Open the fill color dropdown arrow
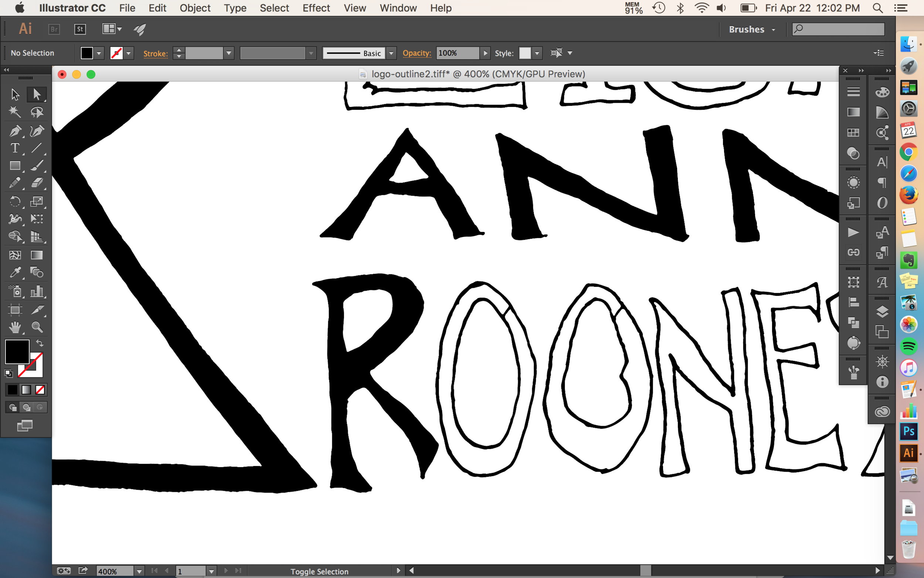 (99, 53)
